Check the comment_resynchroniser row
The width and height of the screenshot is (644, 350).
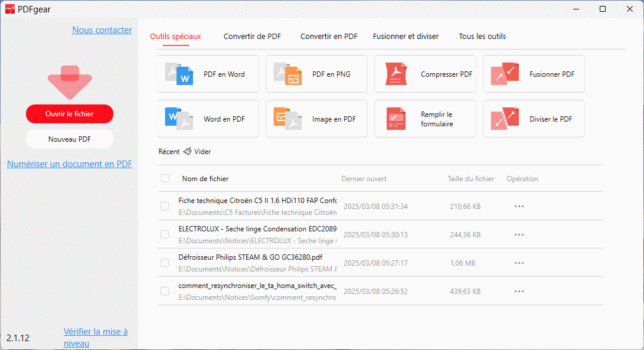coord(165,291)
